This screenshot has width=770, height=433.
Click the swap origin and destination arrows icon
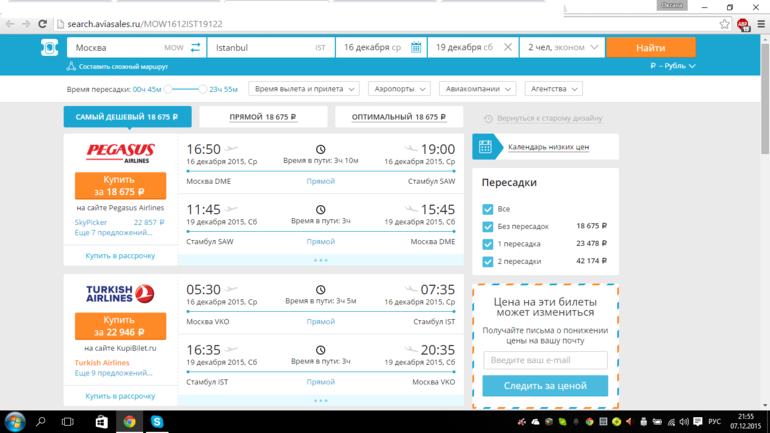point(195,47)
